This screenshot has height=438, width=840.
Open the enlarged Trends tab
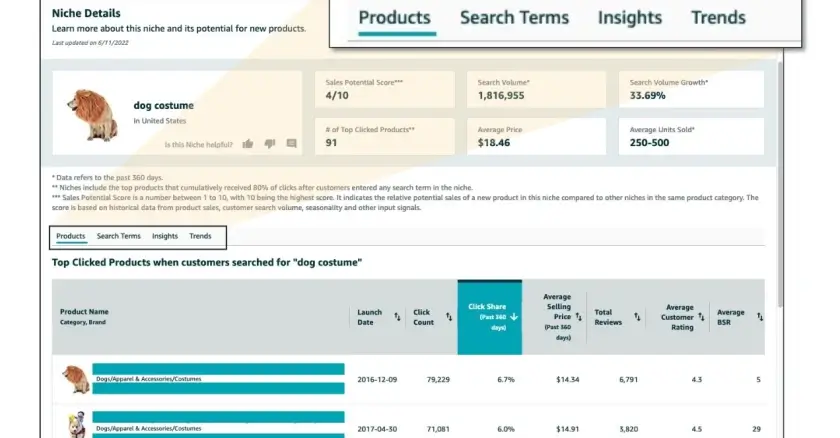[718, 18]
